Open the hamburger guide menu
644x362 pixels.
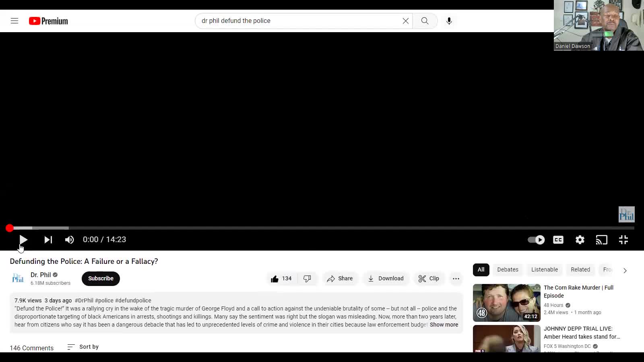pos(14,21)
